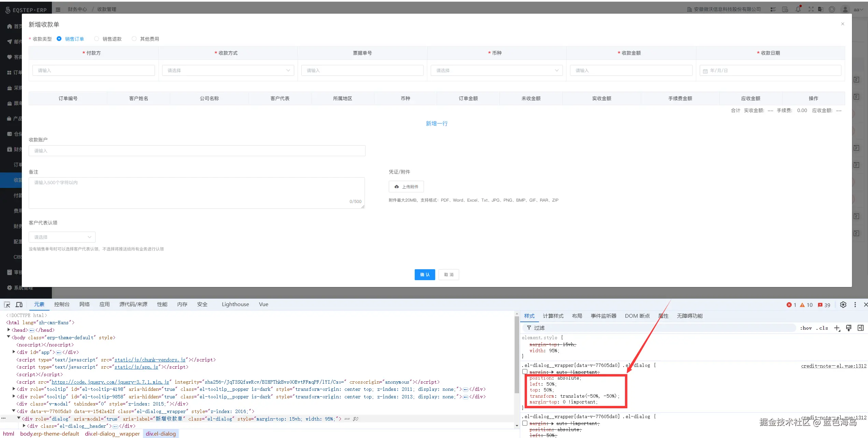Open the 币种 select dropdown

tap(497, 70)
